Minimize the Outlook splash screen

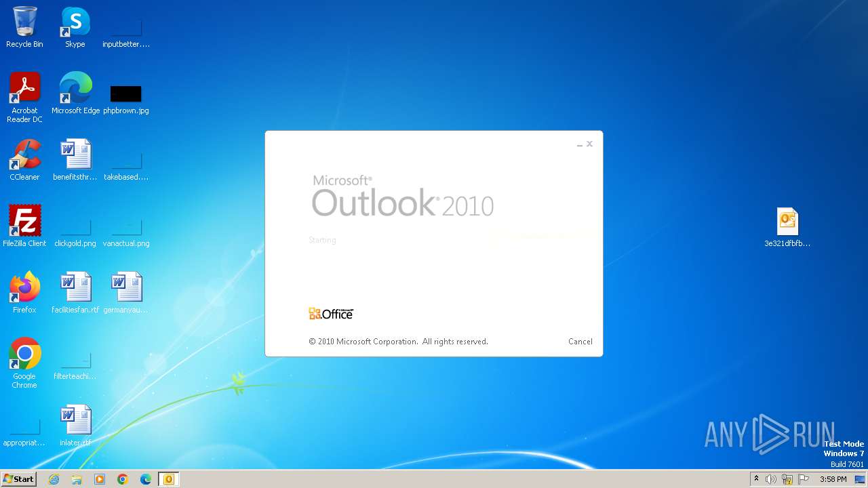tap(580, 144)
